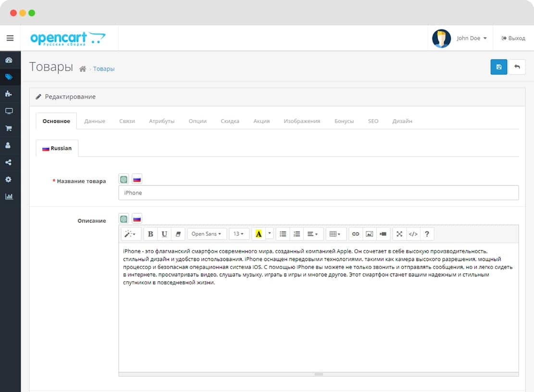Screen dimensions: 534x392
Task: Toggle the hamburger menu icon
Action: [10, 38]
